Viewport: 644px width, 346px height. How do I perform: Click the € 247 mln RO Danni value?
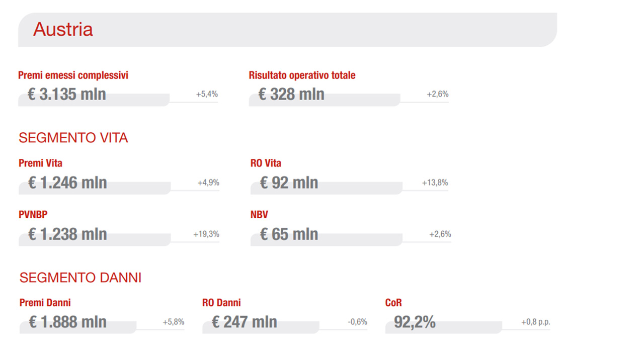pyautogui.click(x=245, y=322)
